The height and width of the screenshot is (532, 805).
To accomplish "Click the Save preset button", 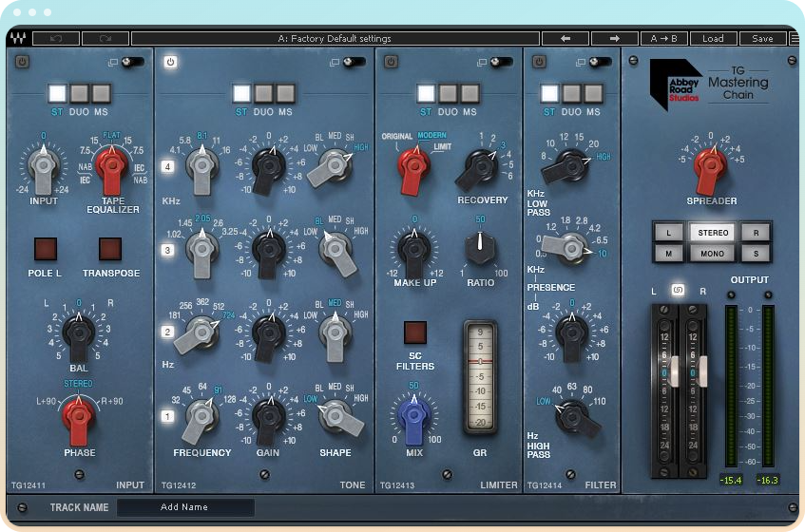I will click(762, 39).
